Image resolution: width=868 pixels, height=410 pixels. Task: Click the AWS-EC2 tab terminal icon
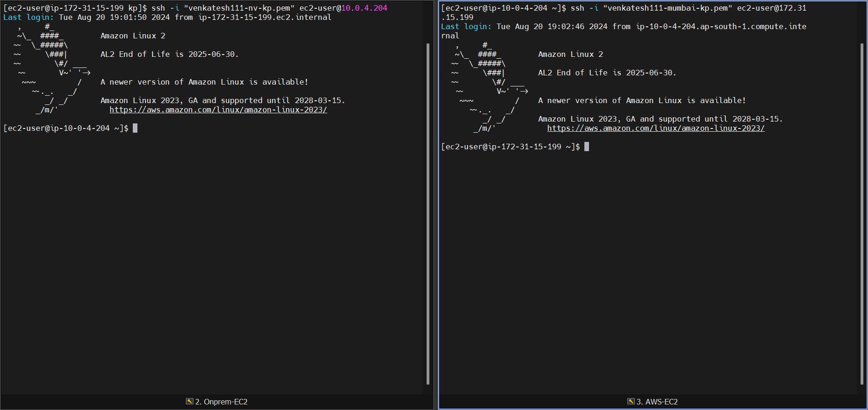tap(631, 401)
